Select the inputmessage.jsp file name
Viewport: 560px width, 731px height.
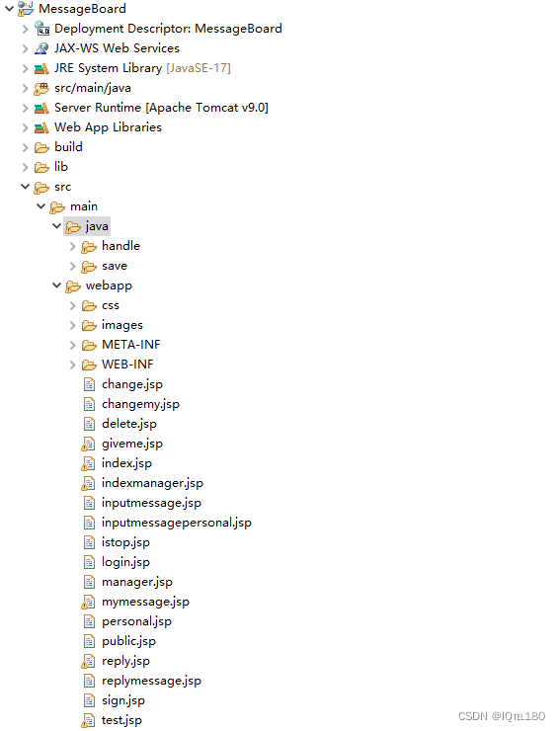point(151,503)
